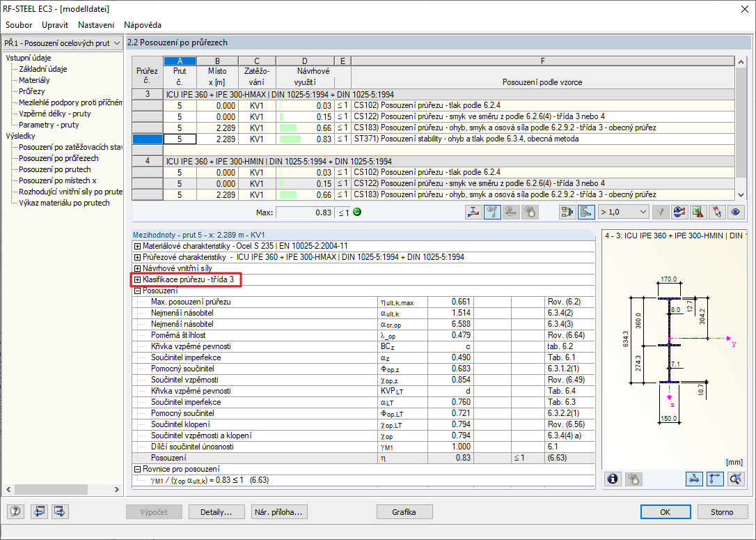This screenshot has width=756, height=540.
Task: Click the export/transfer flowchart icon in table toolbar
Action: click(567, 212)
